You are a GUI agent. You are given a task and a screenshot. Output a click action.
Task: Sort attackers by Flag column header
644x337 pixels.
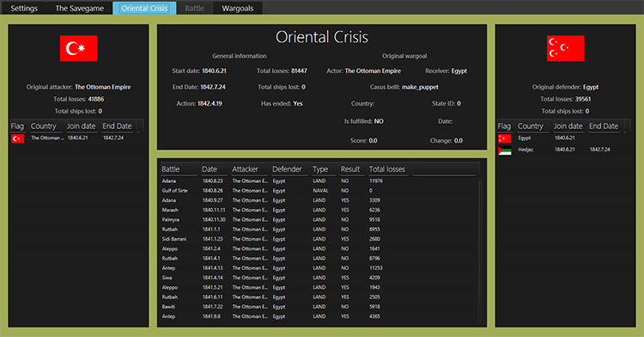(x=18, y=126)
